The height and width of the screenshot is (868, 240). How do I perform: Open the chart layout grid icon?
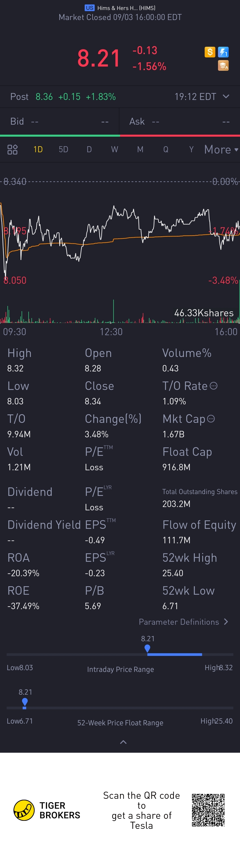(x=12, y=149)
